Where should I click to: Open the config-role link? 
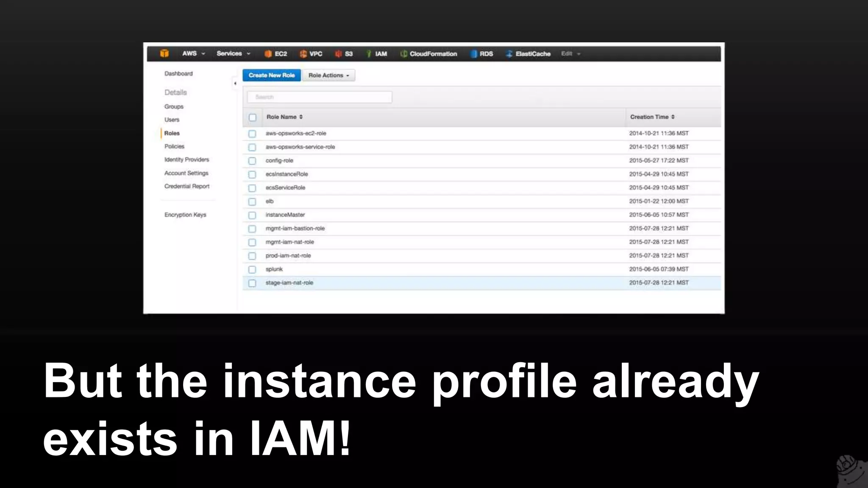279,160
